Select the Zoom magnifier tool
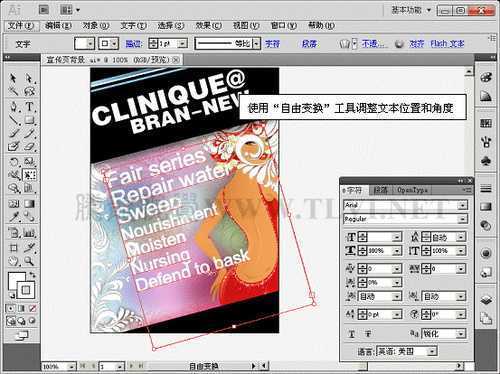 coord(29,261)
